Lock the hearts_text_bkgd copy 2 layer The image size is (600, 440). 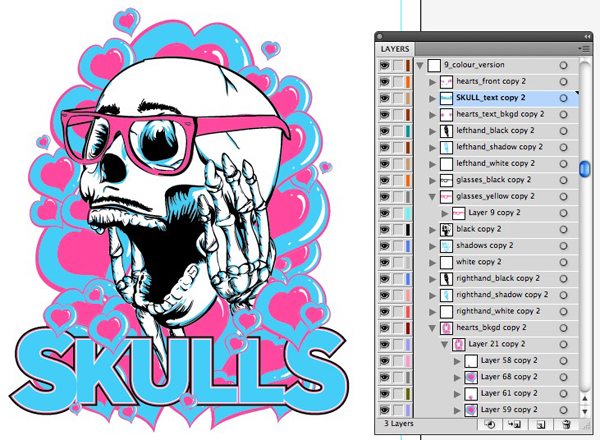click(x=398, y=114)
